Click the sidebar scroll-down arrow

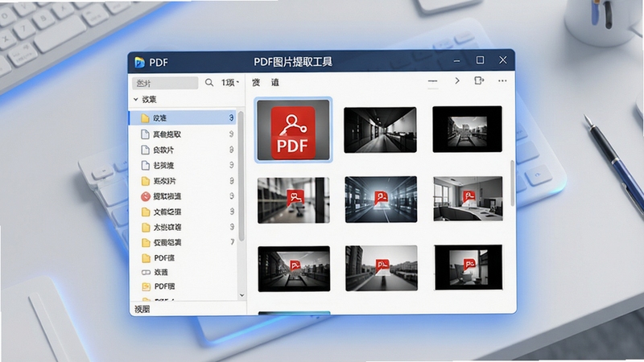[242, 295]
